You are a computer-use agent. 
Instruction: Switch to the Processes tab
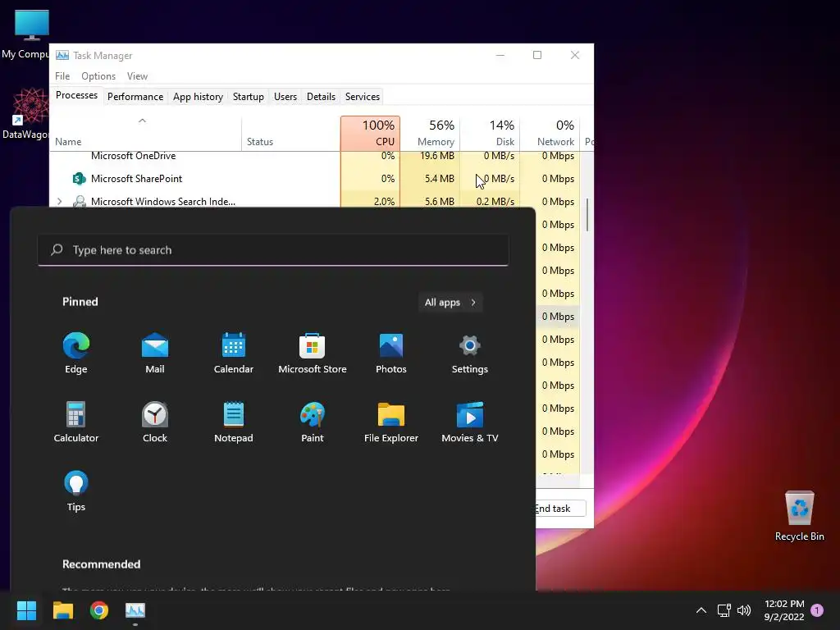coord(76,95)
